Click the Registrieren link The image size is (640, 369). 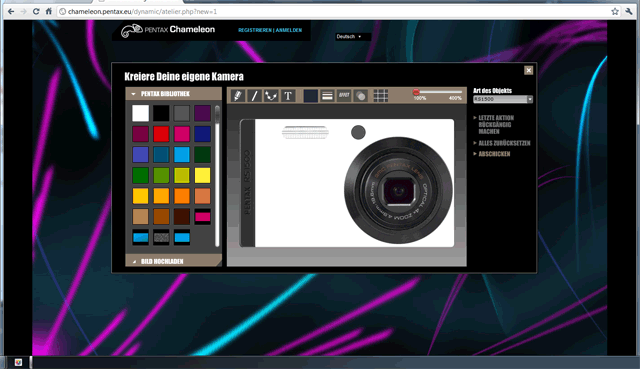click(x=255, y=30)
